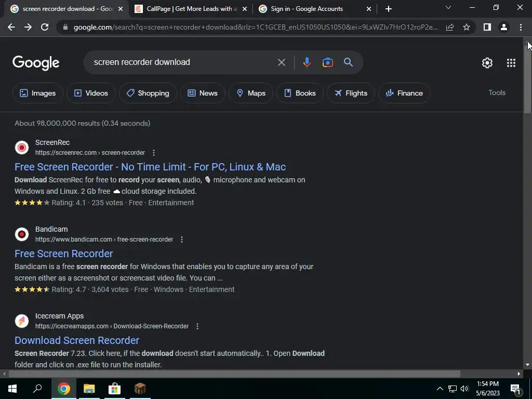
Task: Open File Explorer from taskbar
Action: (89, 389)
